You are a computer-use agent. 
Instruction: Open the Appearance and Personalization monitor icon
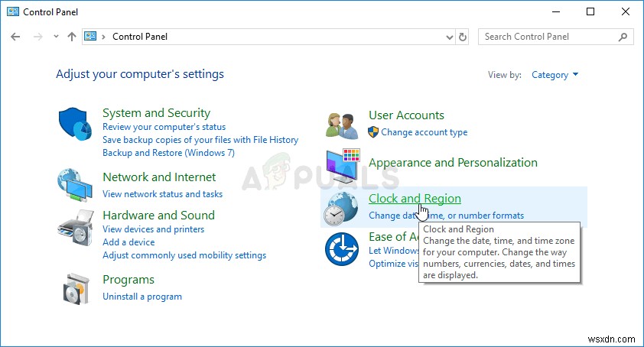[343, 166]
